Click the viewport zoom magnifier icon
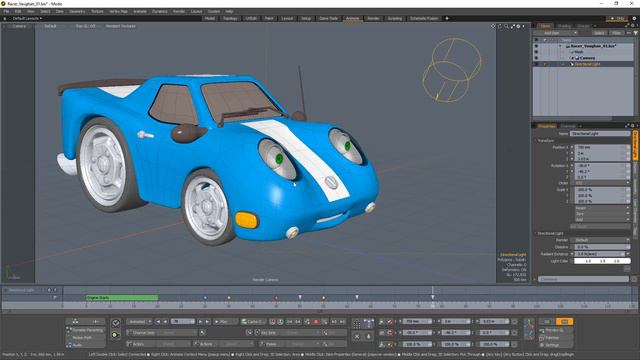This screenshot has height=360, width=640. point(507,26)
